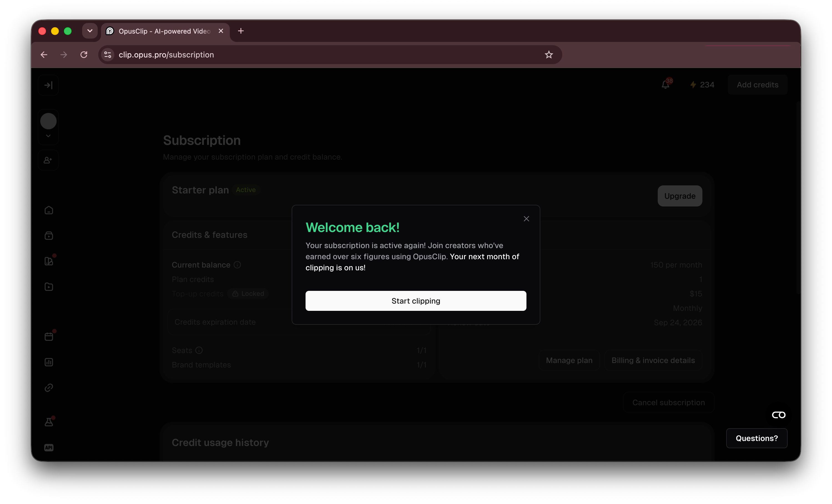Open the invite members icon

pos(48,160)
